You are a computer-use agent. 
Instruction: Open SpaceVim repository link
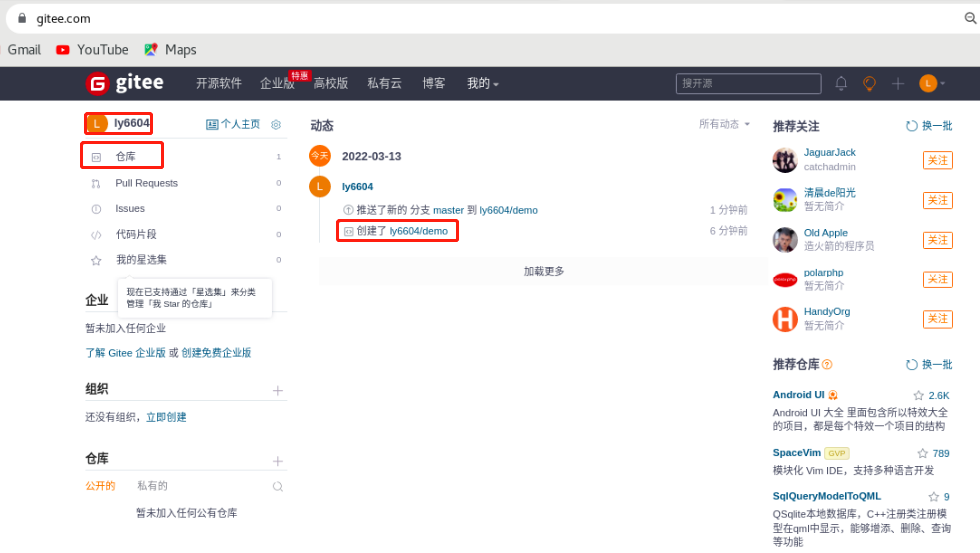[x=797, y=453]
